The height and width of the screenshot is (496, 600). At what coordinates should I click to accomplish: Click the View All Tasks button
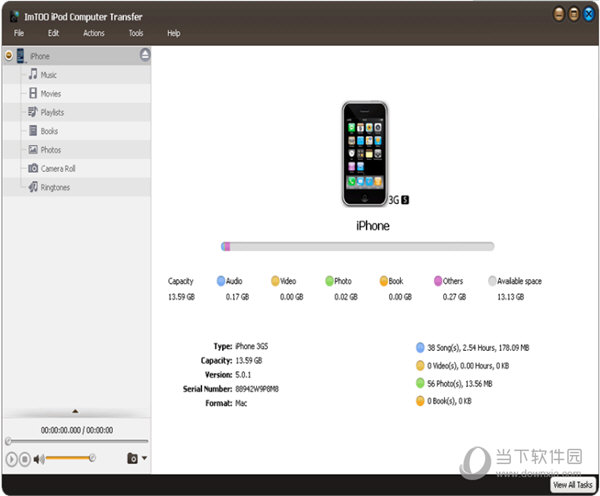click(572, 485)
